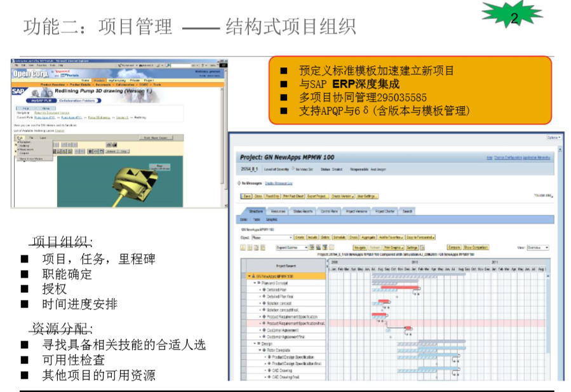
Task: Click the Product tab in OpenCorp portal
Action: tap(99, 81)
